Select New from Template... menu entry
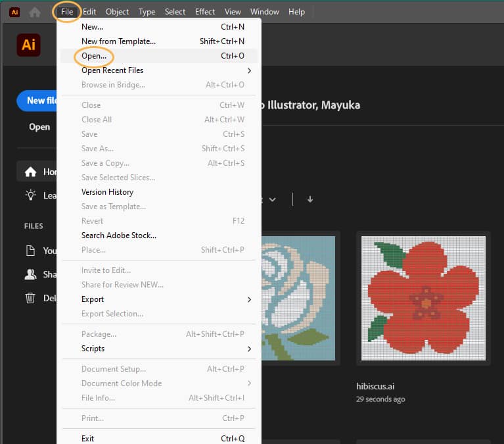The image size is (504, 444). pyautogui.click(x=118, y=41)
